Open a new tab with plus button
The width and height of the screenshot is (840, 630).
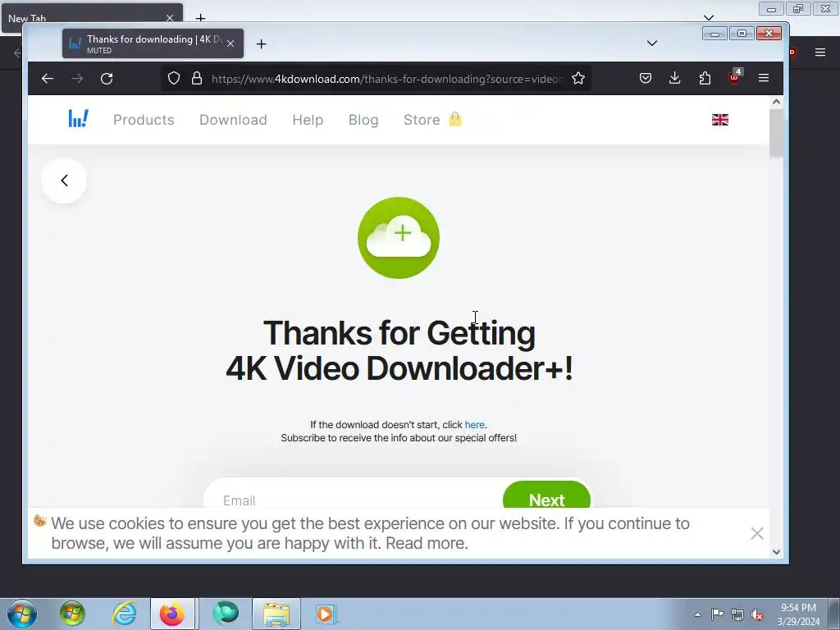pos(262,44)
